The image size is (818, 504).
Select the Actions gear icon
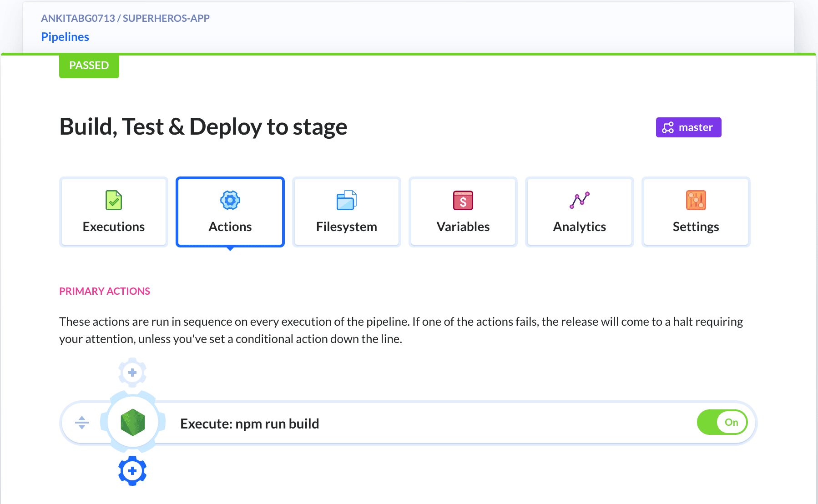[230, 200]
